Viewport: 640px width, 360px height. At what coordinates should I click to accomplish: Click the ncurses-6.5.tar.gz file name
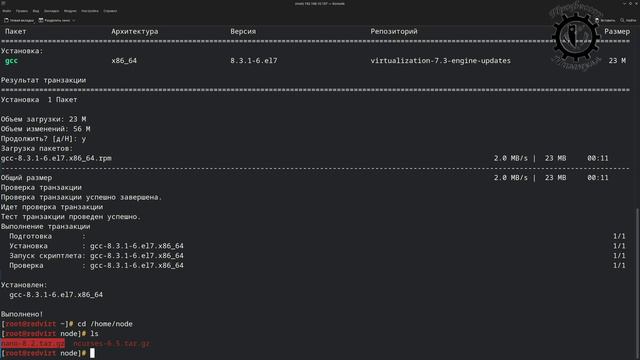tap(111, 343)
